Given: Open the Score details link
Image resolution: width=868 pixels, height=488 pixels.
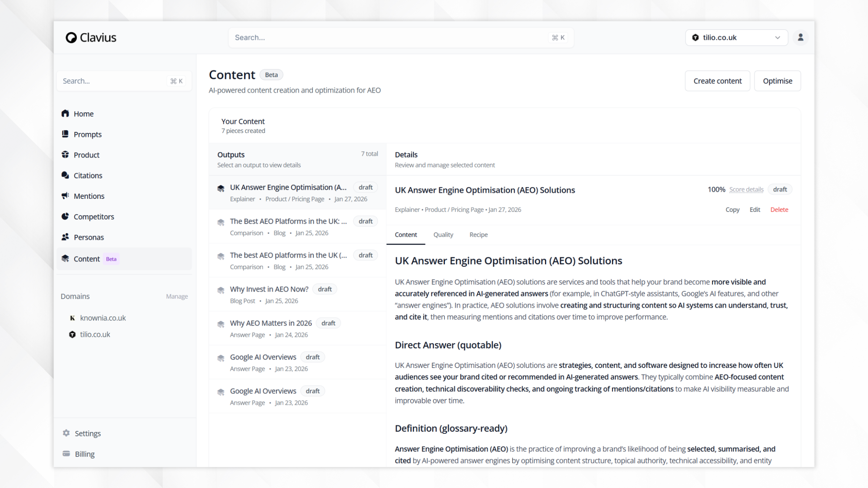Looking at the screenshot, I should [746, 189].
